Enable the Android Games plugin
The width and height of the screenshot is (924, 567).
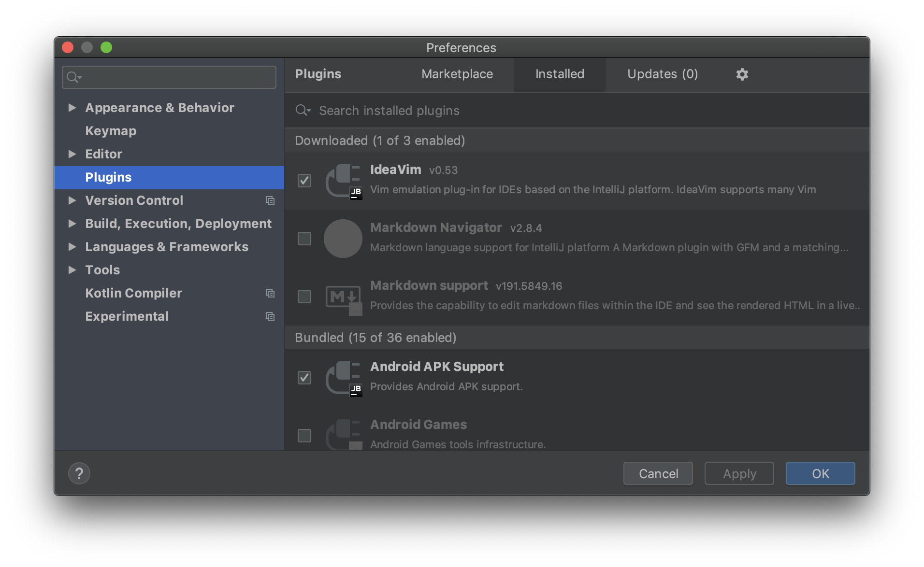pyautogui.click(x=304, y=436)
